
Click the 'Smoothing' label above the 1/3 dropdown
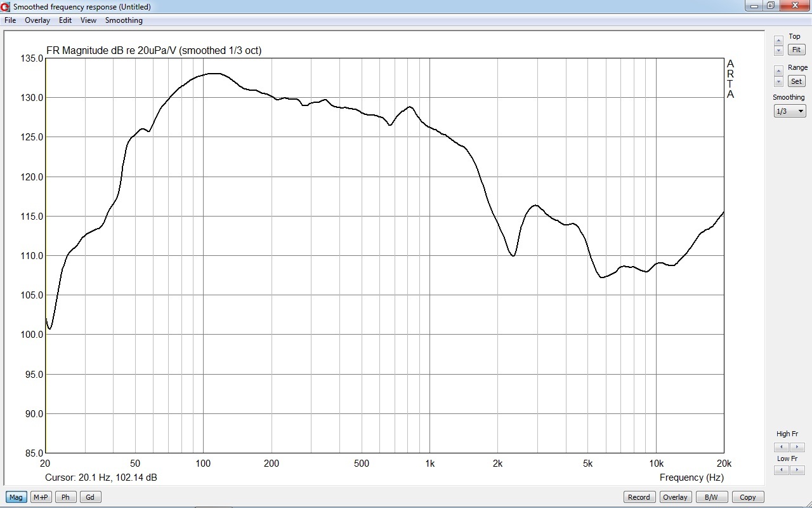point(789,97)
